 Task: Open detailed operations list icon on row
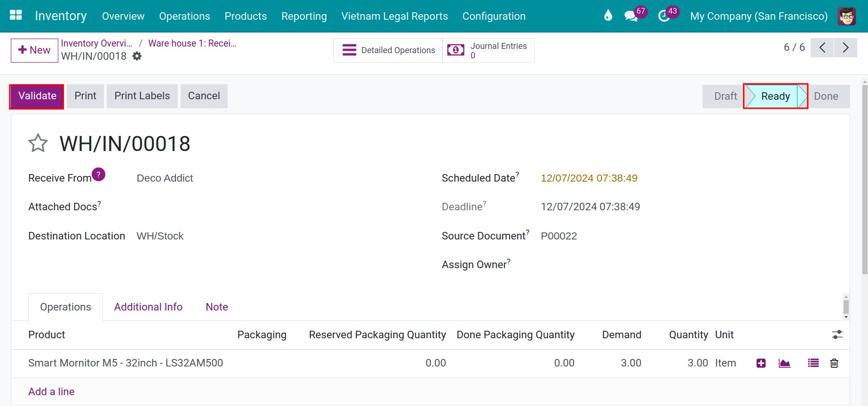[813, 363]
